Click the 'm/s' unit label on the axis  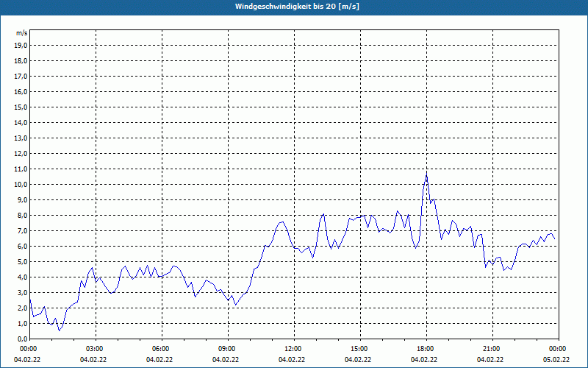click(x=21, y=33)
